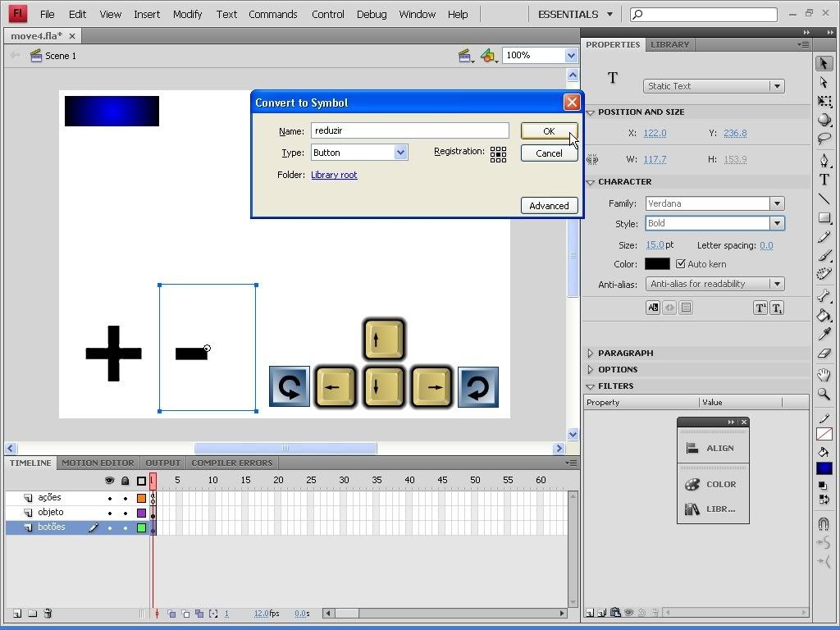The width and height of the screenshot is (840, 630).
Task: Activate the Hand tool
Action: (x=824, y=375)
